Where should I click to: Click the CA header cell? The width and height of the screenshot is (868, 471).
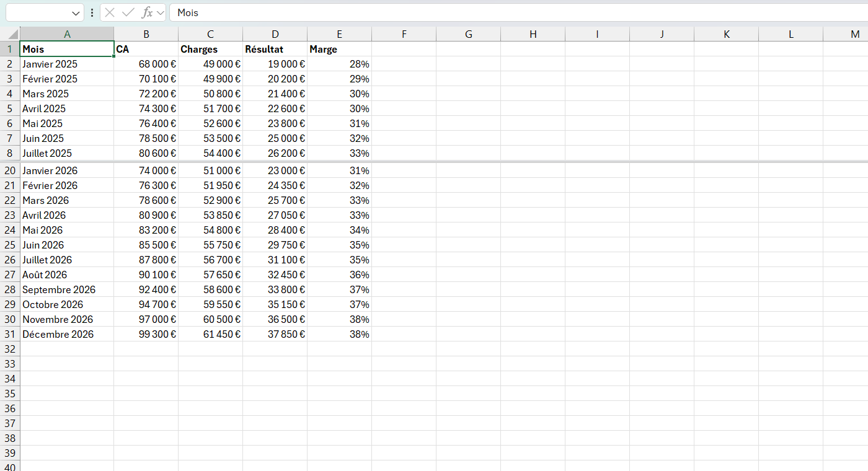pyautogui.click(x=146, y=49)
